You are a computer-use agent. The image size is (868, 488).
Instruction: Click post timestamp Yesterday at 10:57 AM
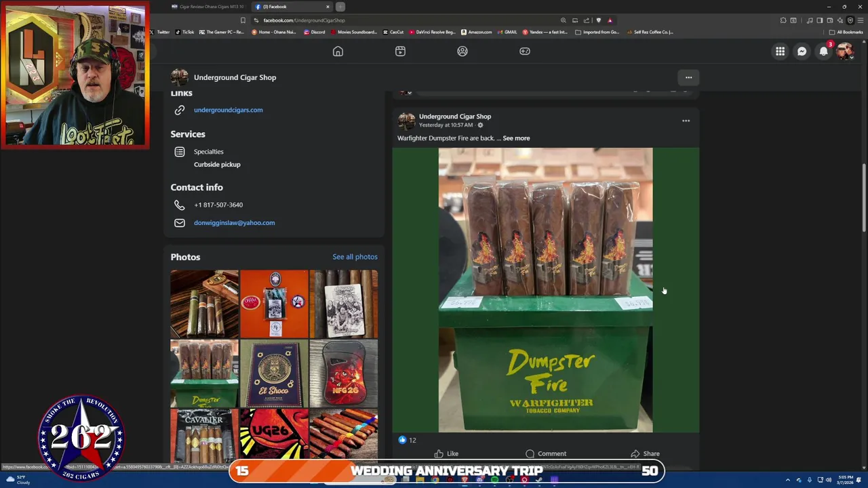(446, 125)
